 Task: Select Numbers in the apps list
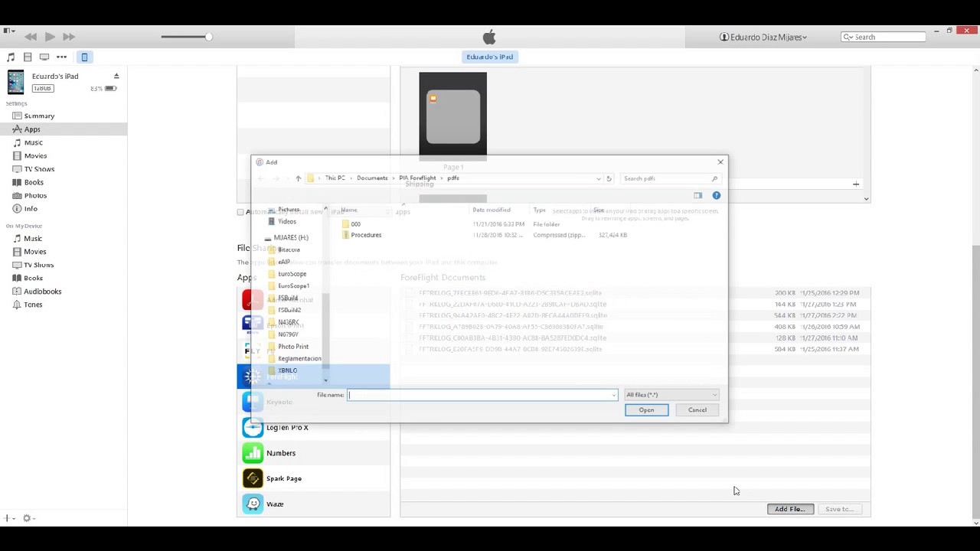click(x=314, y=453)
